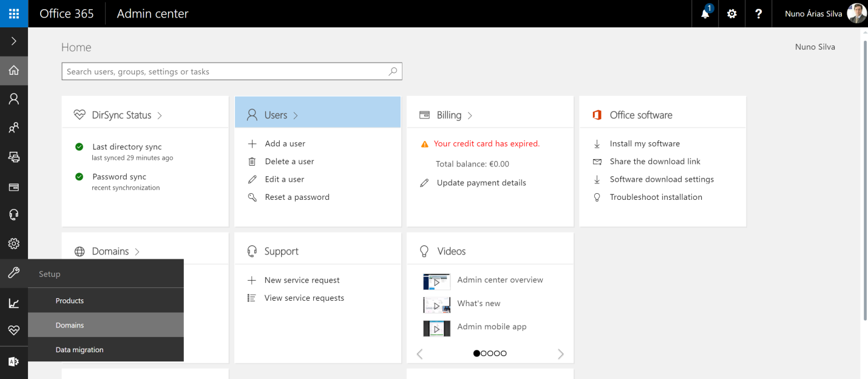Select the second videos carousel dot
Screen dimensions: 868x379
pos(483,353)
